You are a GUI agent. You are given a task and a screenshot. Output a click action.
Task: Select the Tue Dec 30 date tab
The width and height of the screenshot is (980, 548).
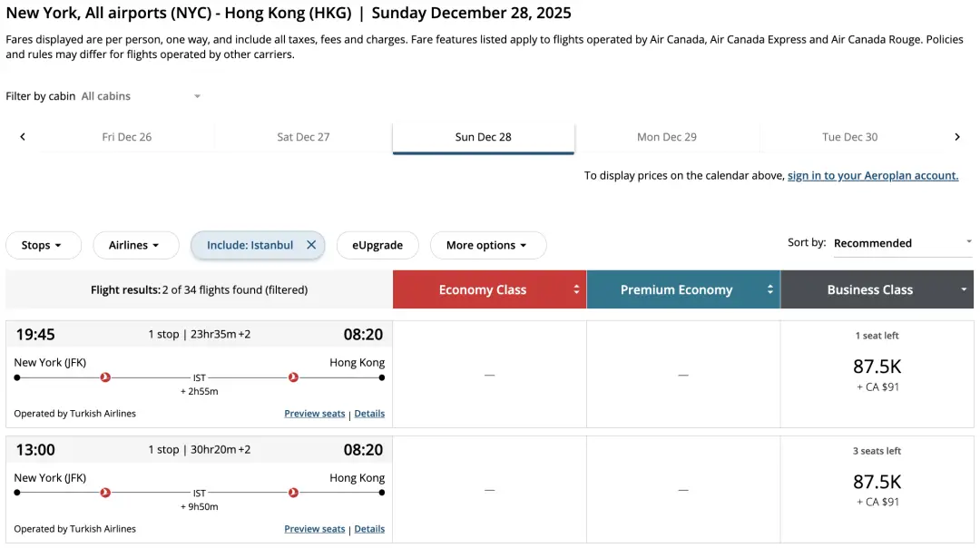click(849, 136)
